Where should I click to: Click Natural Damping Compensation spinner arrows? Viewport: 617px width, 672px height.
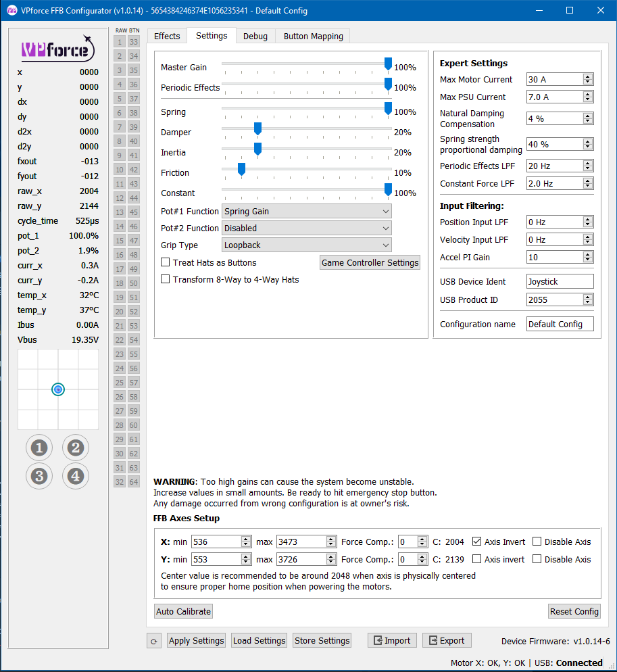click(588, 118)
